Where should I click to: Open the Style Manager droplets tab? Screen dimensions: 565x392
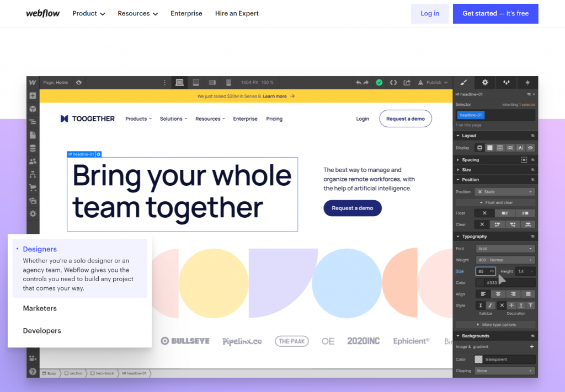(x=507, y=83)
